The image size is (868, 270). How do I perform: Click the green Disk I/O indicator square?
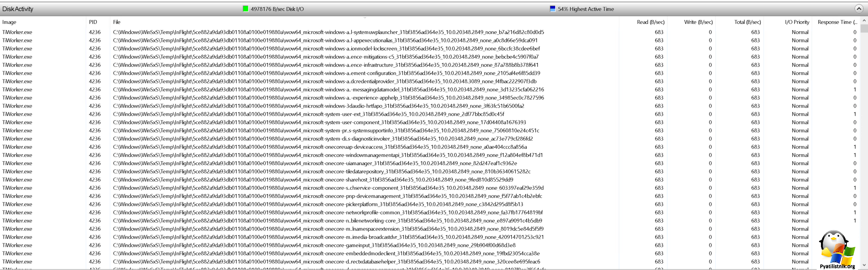point(245,9)
